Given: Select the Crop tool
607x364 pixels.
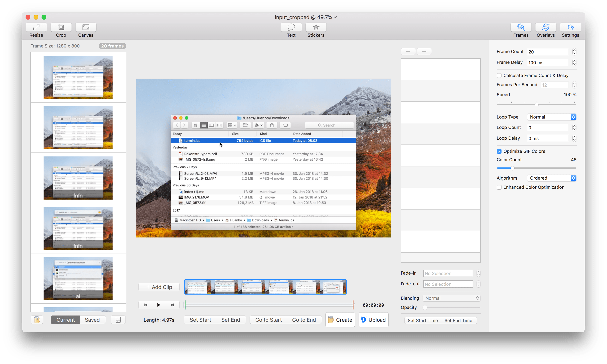Looking at the screenshot, I should [61, 28].
